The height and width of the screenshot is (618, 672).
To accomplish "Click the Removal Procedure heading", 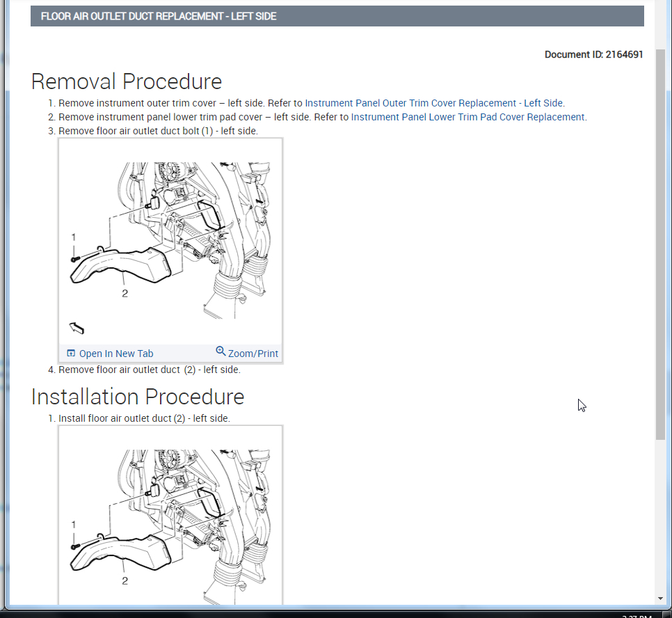I will [127, 81].
